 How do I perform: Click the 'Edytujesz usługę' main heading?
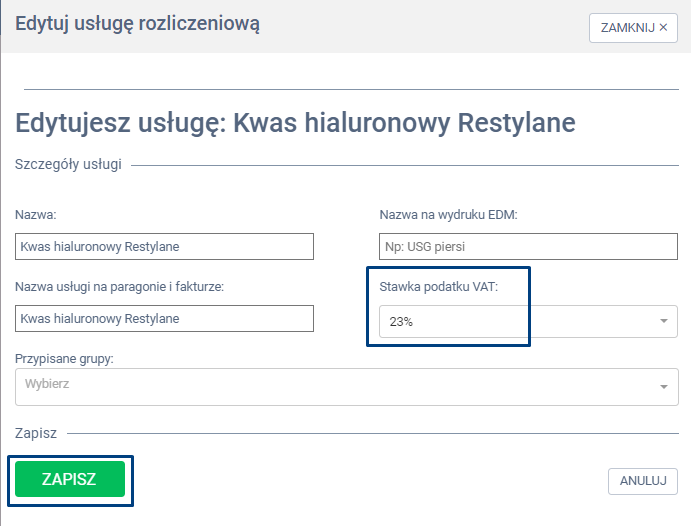pos(295,123)
